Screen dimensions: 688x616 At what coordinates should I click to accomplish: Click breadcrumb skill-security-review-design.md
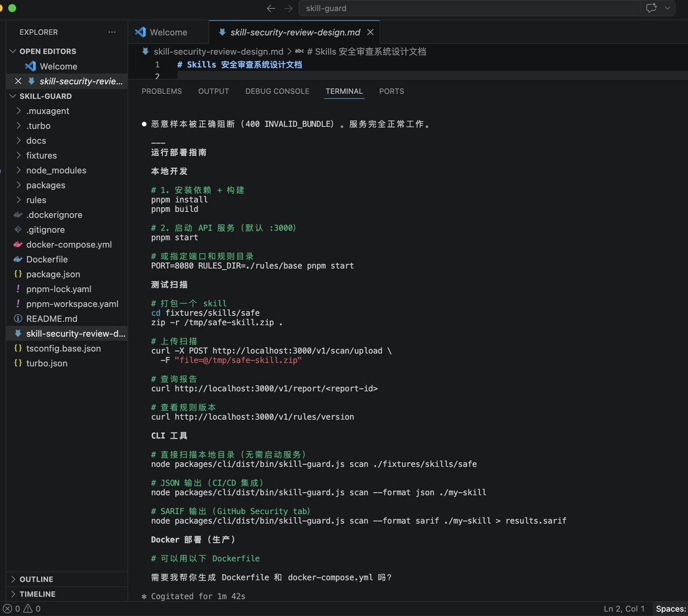tap(218, 52)
